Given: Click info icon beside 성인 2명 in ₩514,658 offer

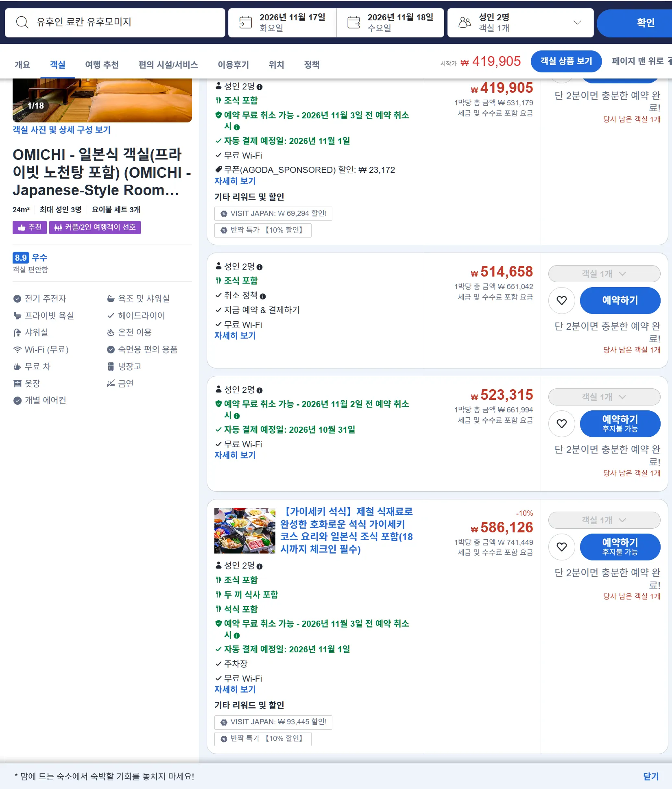Looking at the screenshot, I should (260, 267).
